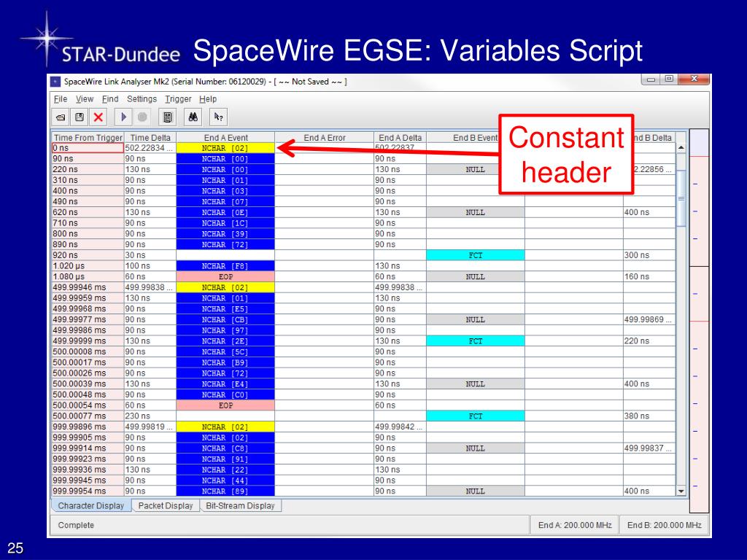Select the NCHAR [E4] event cell
Screen dimensions: 747x560
pos(225,384)
